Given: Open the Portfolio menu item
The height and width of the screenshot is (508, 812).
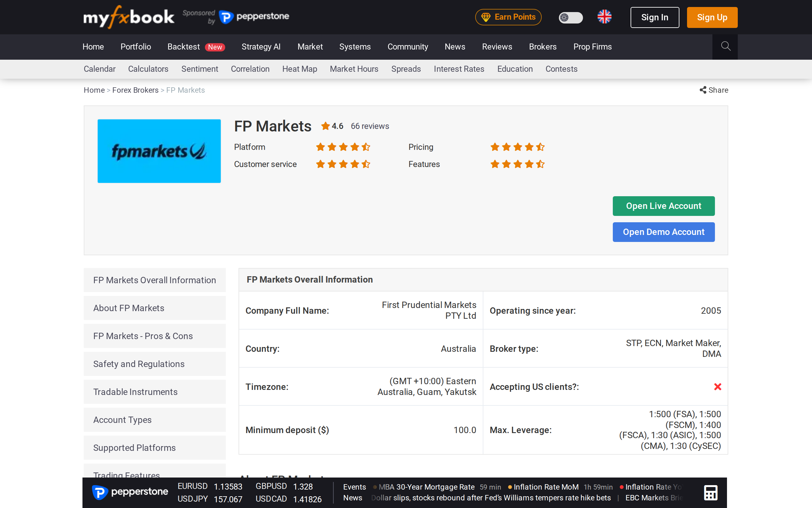Looking at the screenshot, I should [135, 47].
